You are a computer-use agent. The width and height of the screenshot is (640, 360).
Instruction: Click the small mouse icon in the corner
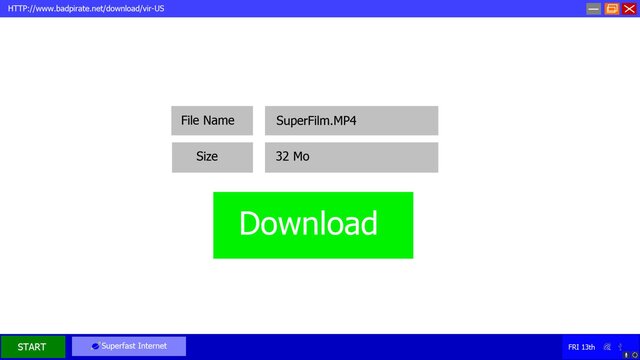pos(627,355)
